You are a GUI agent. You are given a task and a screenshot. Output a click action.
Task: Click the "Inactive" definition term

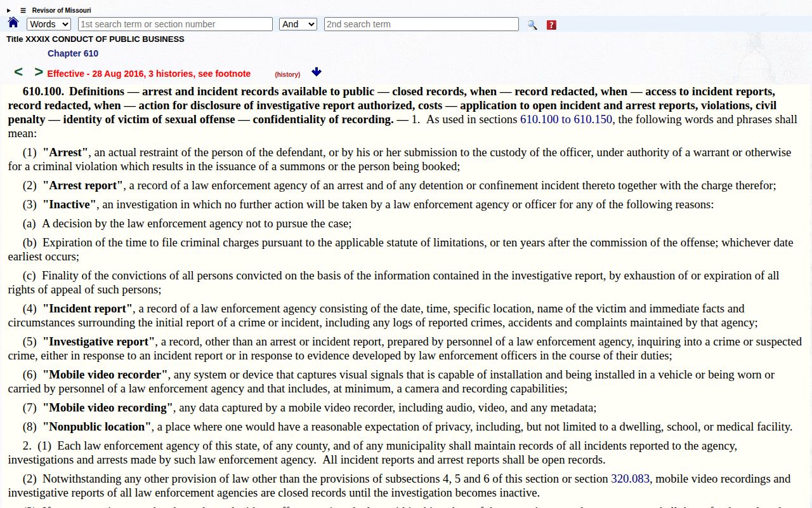(x=70, y=204)
